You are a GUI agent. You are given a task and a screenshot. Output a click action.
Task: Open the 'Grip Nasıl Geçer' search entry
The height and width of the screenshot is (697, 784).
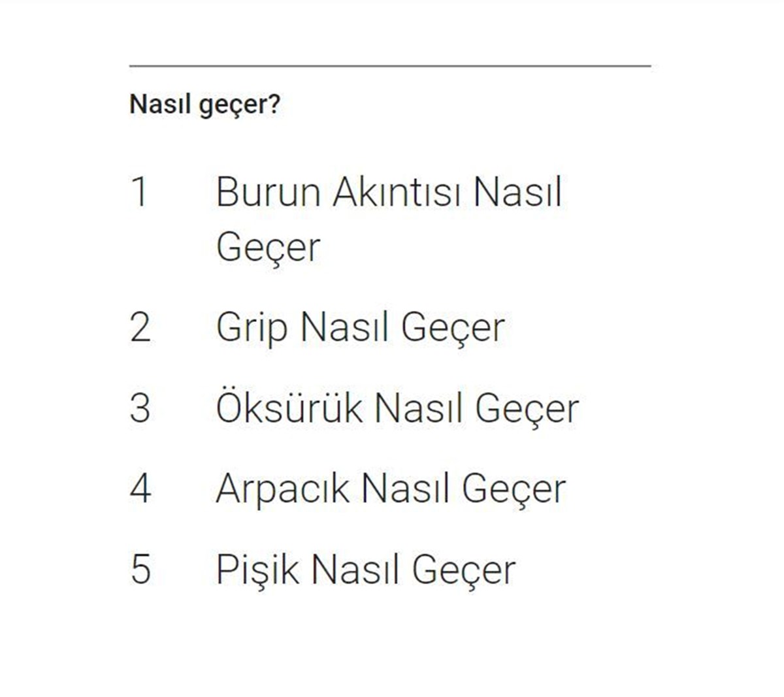click(360, 328)
